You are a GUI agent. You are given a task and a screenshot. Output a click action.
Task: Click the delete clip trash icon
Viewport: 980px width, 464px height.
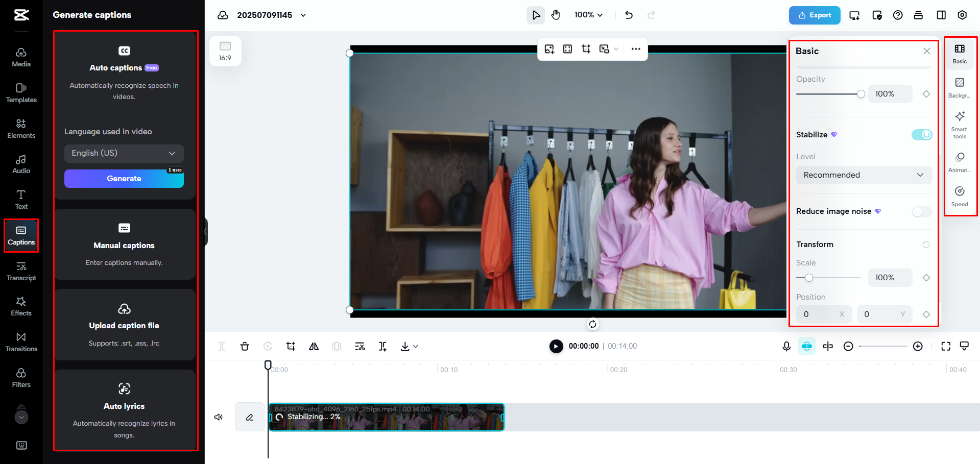(245, 346)
